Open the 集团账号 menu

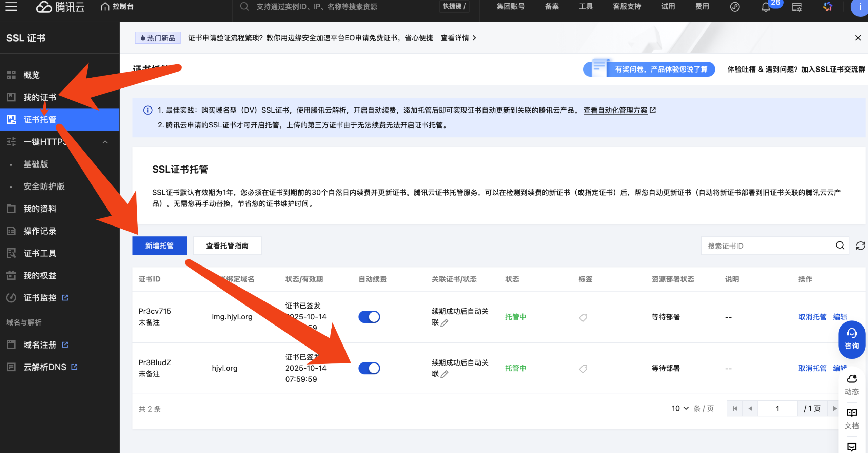point(510,6)
